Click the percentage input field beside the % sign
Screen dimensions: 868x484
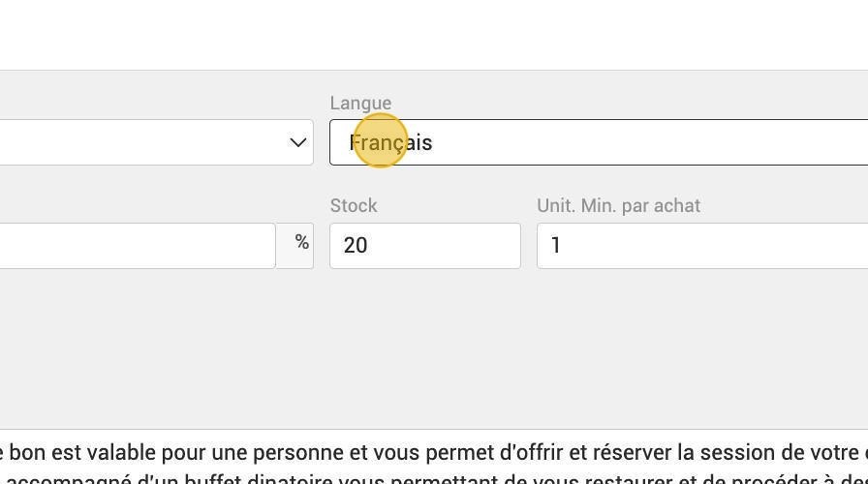click(138, 246)
